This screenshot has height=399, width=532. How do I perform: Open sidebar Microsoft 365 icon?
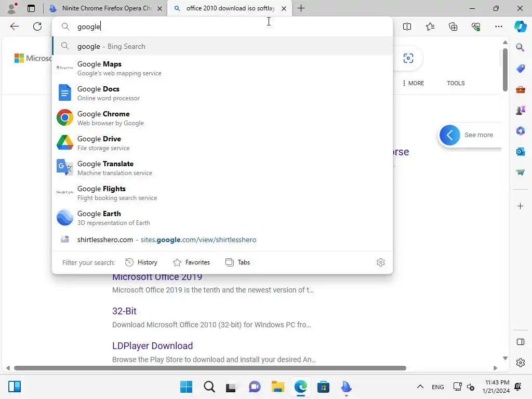[x=520, y=130]
